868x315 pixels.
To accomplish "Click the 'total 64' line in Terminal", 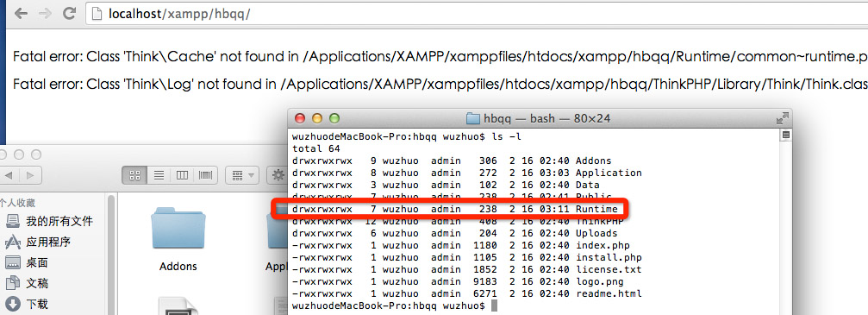I will pos(315,148).
